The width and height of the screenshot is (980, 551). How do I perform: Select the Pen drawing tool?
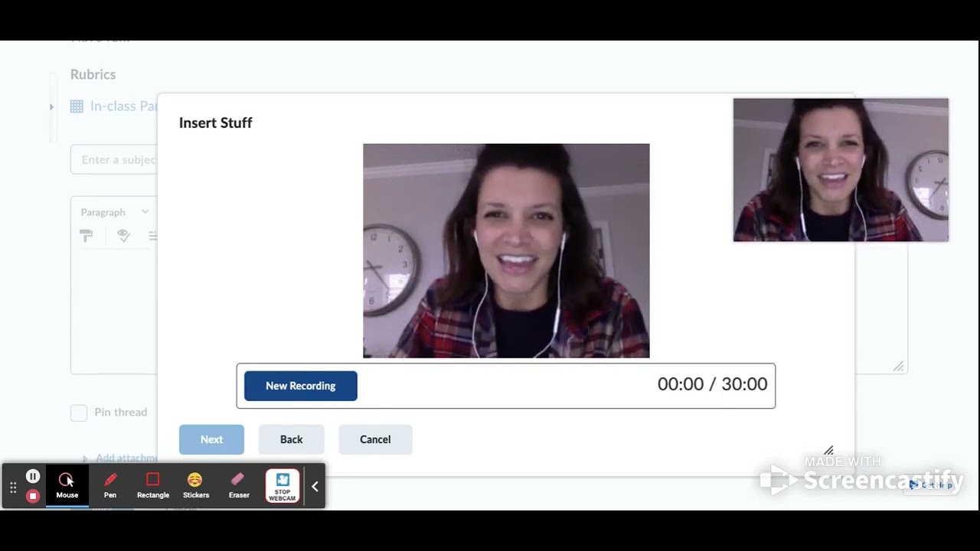tap(110, 486)
